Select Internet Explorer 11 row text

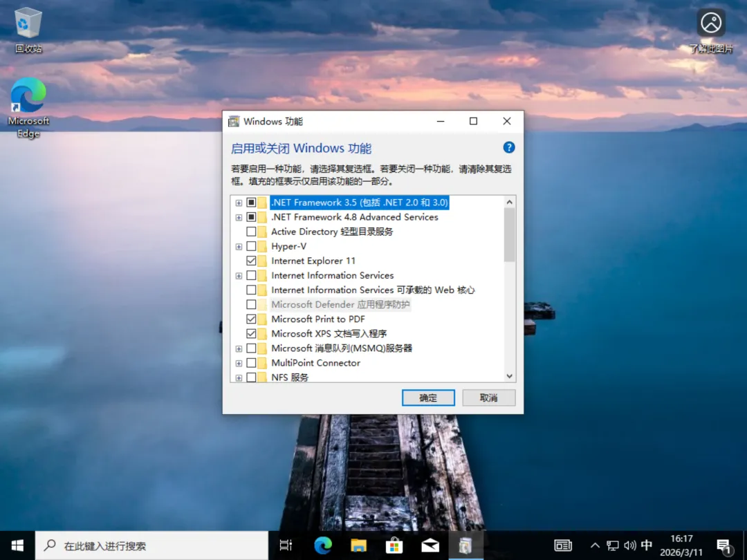point(313,261)
